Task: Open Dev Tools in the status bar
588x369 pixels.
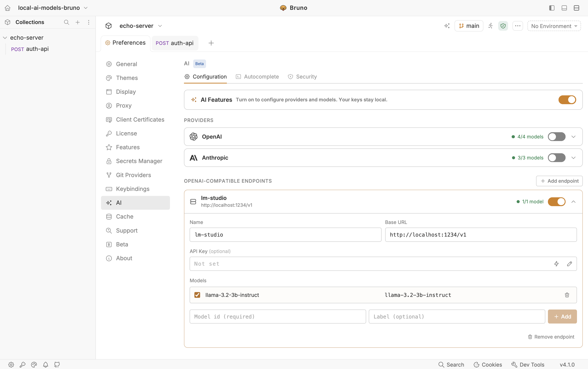Action: tap(528, 364)
